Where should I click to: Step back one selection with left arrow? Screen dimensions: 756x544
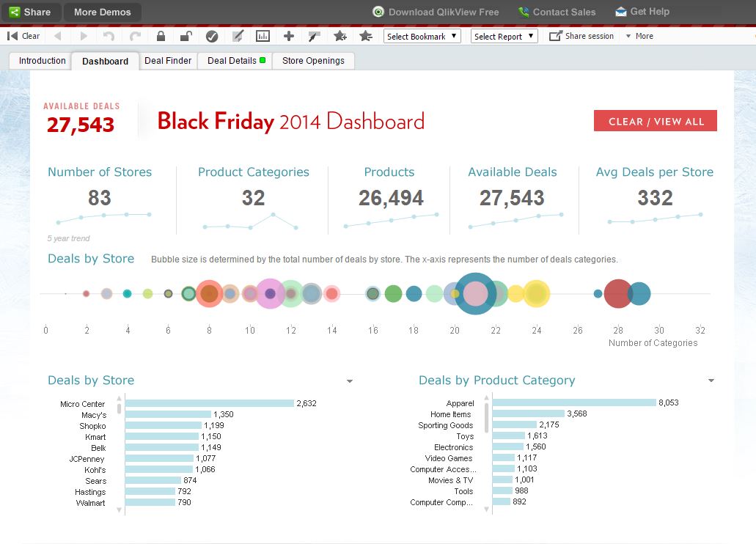pyautogui.click(x=58, y=36)
